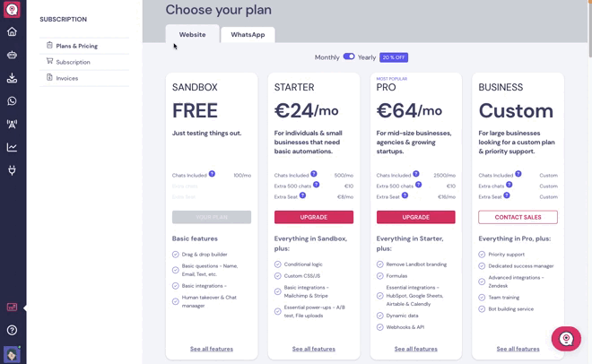Click the user avatar in sidebar
The width and height of the screenshot is (592, 364).
pyautogui.click(x=12, y=354)
